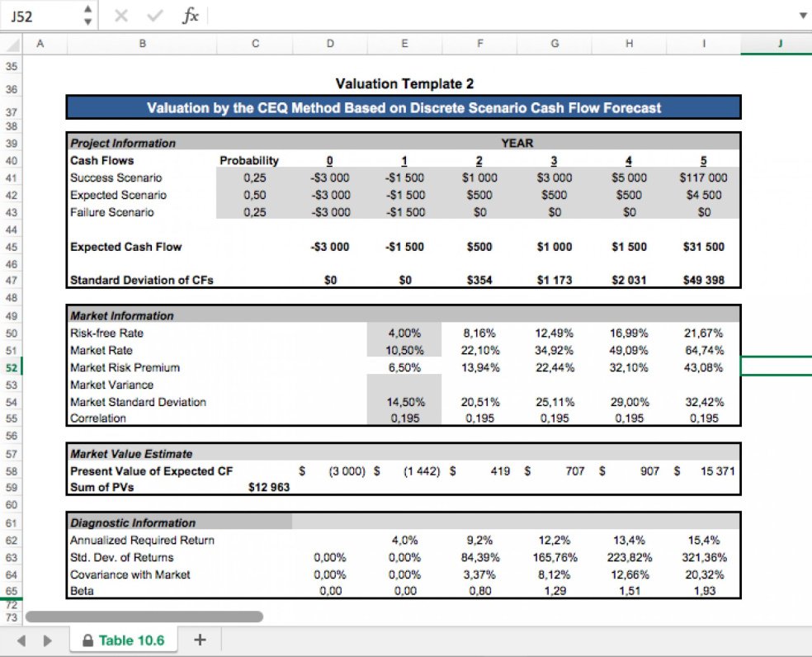Select column E by clicking its header
The width and height of the screenshot is (812, 657).
[x=404, y=44]
